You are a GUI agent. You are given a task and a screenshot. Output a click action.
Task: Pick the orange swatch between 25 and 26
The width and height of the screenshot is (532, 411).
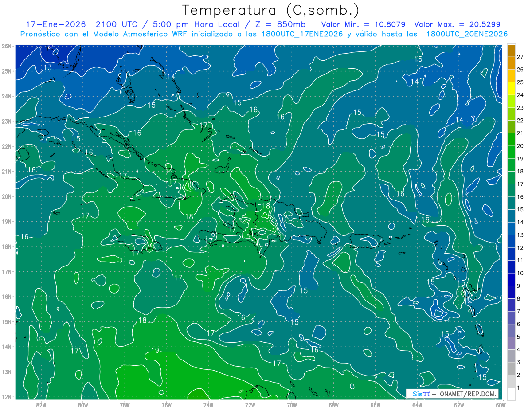[512, 76]
